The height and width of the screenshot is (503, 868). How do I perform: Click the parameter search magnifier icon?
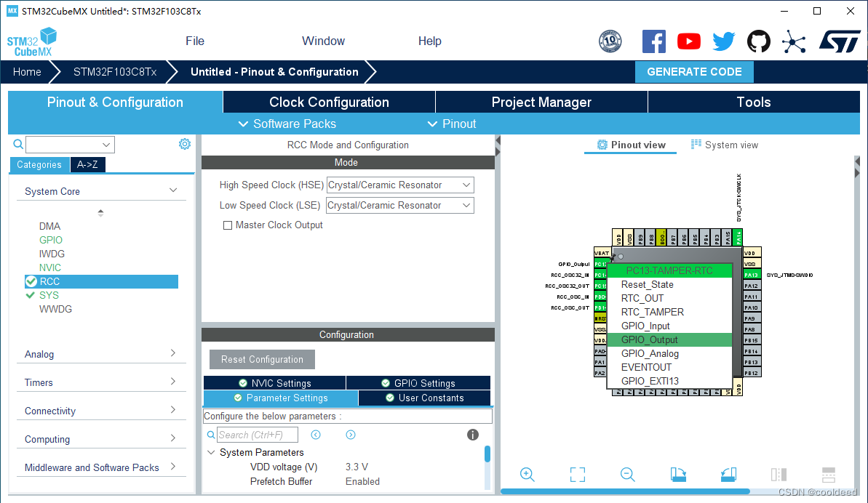[211, 435]
